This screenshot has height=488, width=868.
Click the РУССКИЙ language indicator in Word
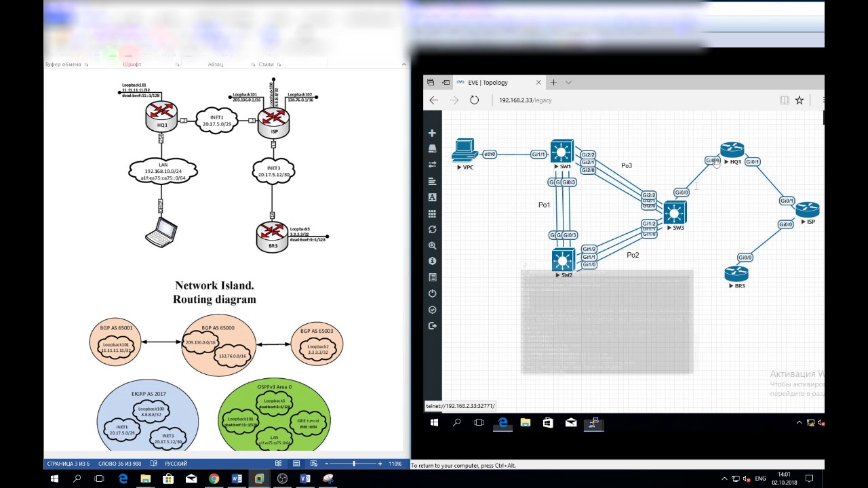(x=176, y=464)
